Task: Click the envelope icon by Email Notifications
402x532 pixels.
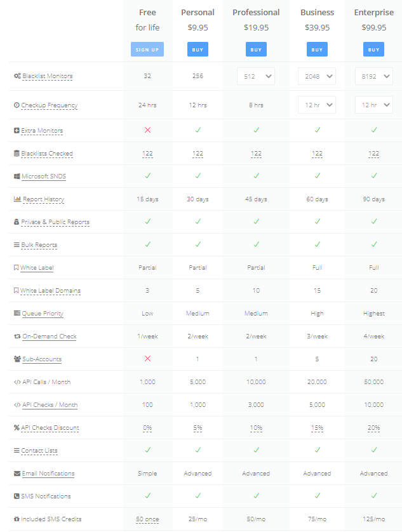Action: [17, 474]
